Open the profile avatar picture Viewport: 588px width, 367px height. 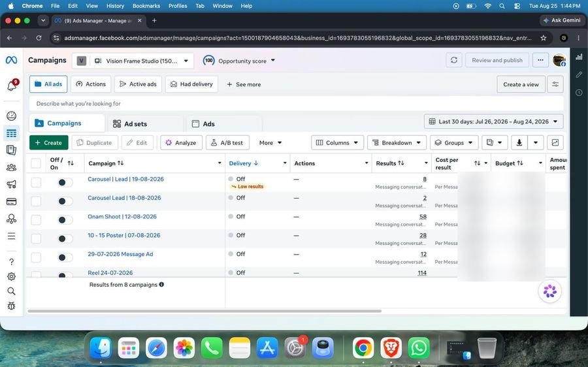pos(559,60)
